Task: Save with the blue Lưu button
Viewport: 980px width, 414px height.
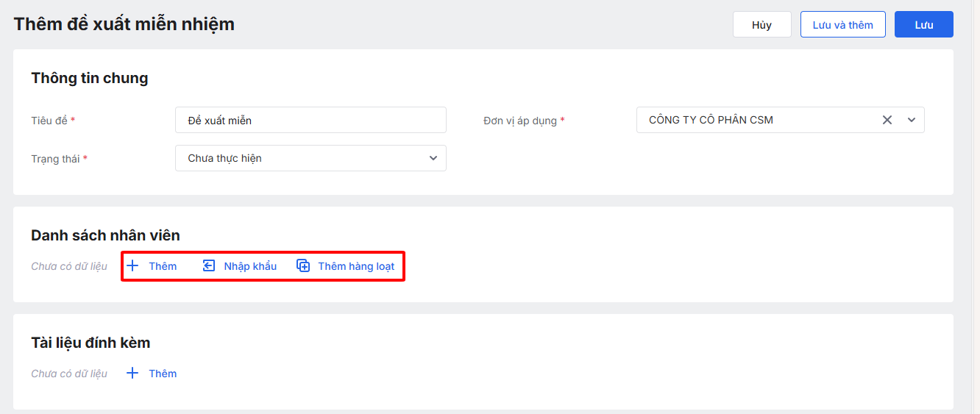Action: [923, 24]
